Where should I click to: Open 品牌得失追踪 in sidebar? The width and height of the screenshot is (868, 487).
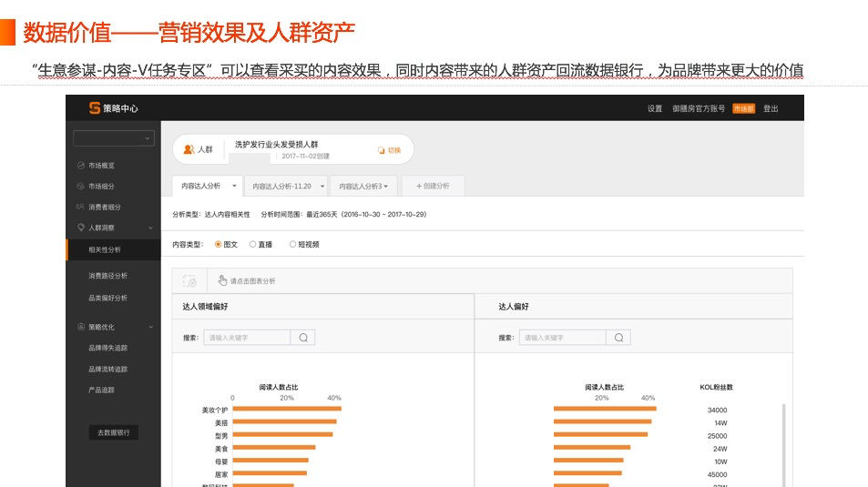[108, 348]
